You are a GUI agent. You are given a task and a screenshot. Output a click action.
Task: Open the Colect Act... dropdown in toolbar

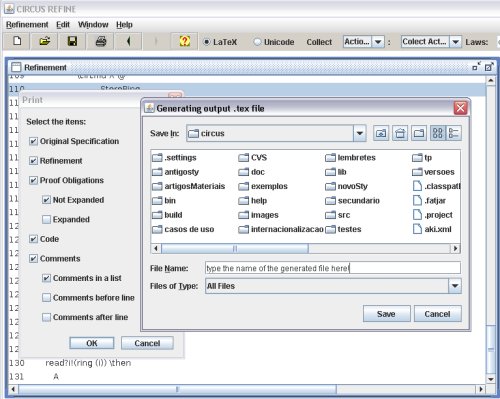[x=431, y=42]
